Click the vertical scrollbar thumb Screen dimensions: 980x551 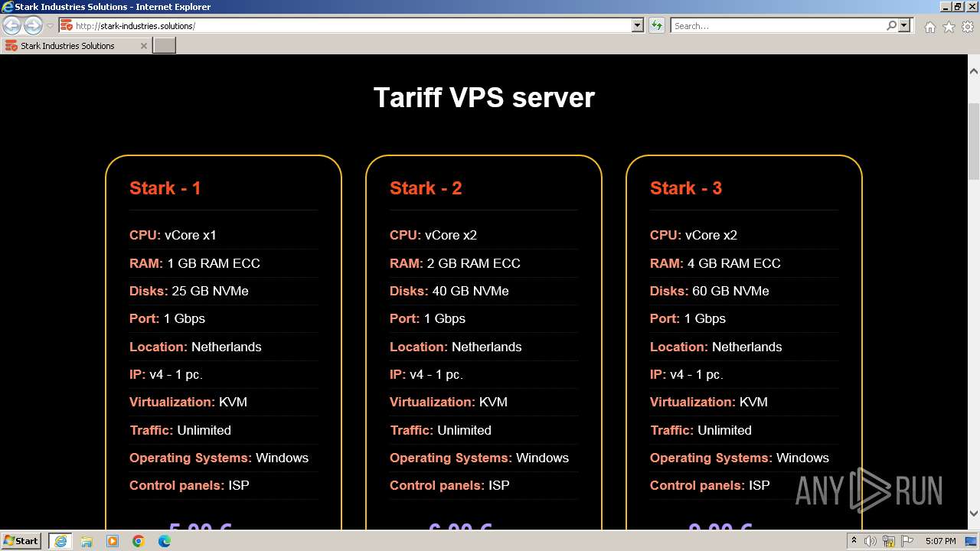coord(974,140)
